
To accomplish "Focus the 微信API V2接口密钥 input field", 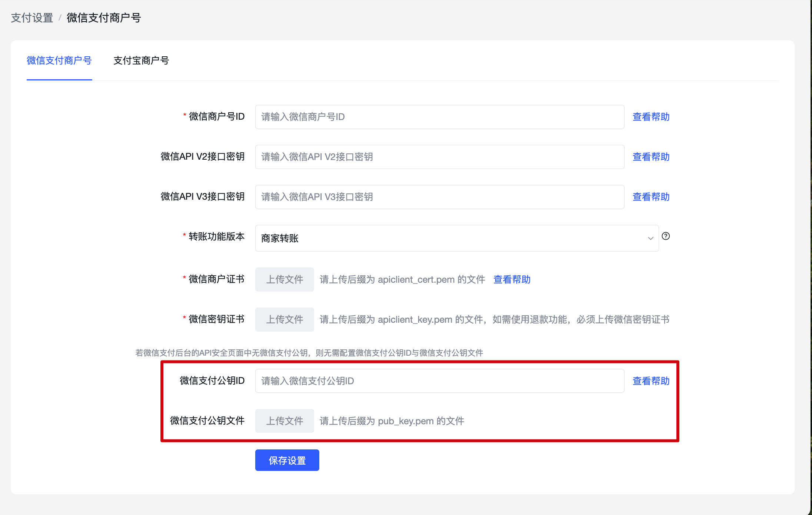I will pyautogui.click(x=440, y=157).
